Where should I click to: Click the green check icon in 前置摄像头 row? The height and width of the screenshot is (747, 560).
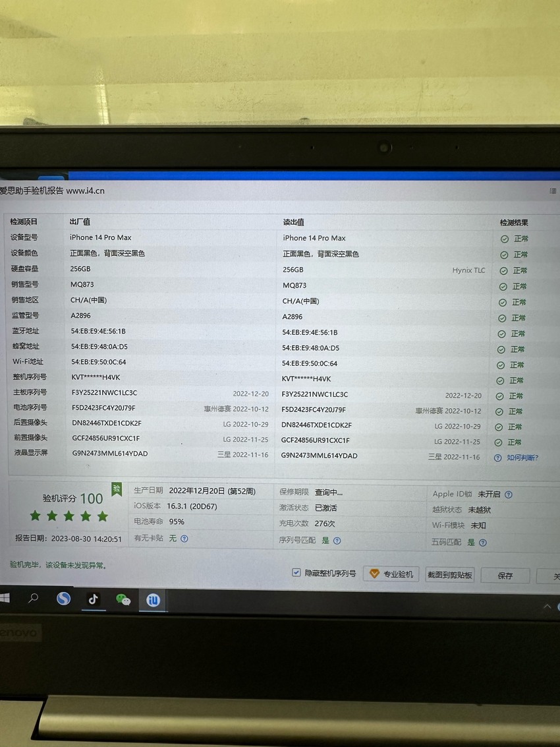click(498, 442)
